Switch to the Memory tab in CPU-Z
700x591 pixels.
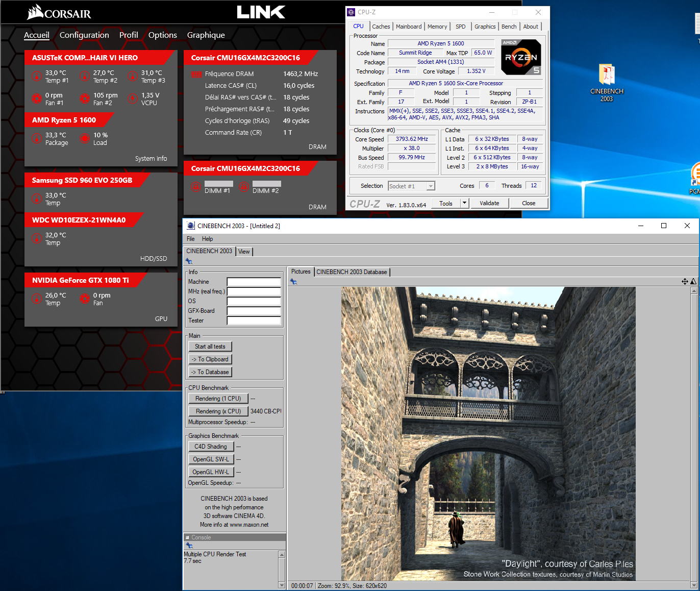(437, 27)
